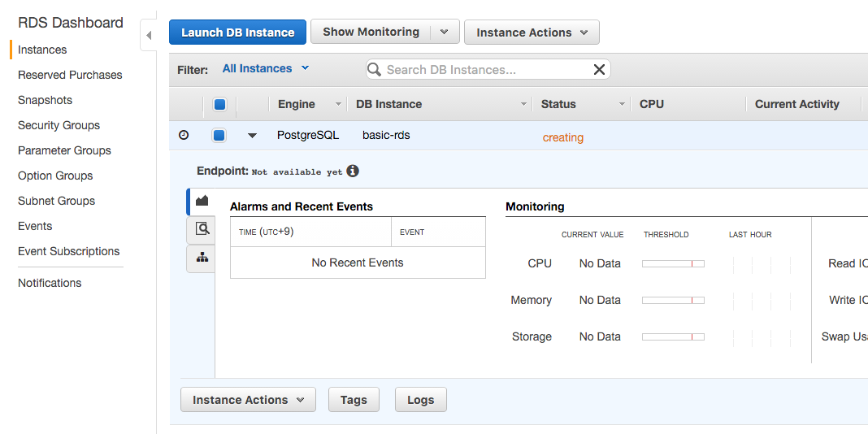Click the Memory threshold bar

coord(673,300)
